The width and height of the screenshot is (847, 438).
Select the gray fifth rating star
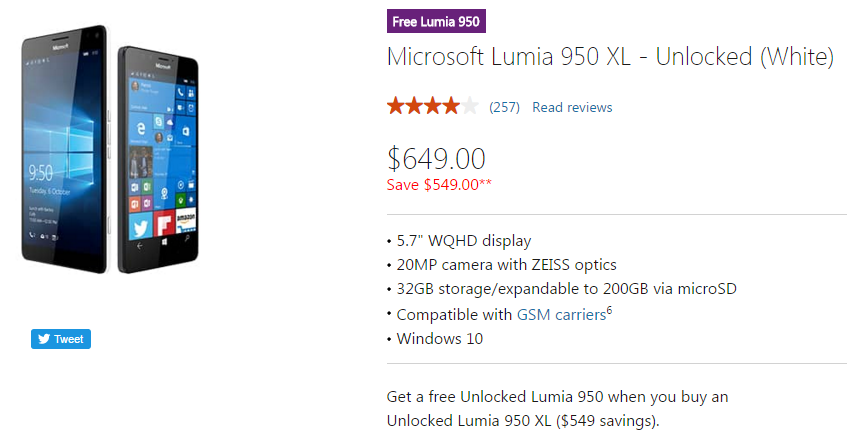coord(470,106)
